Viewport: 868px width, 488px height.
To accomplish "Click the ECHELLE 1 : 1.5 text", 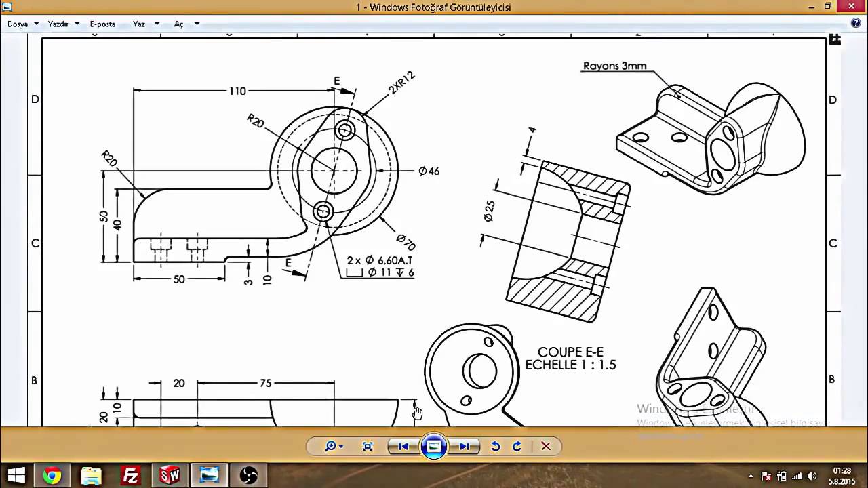I will coord(570,365).
